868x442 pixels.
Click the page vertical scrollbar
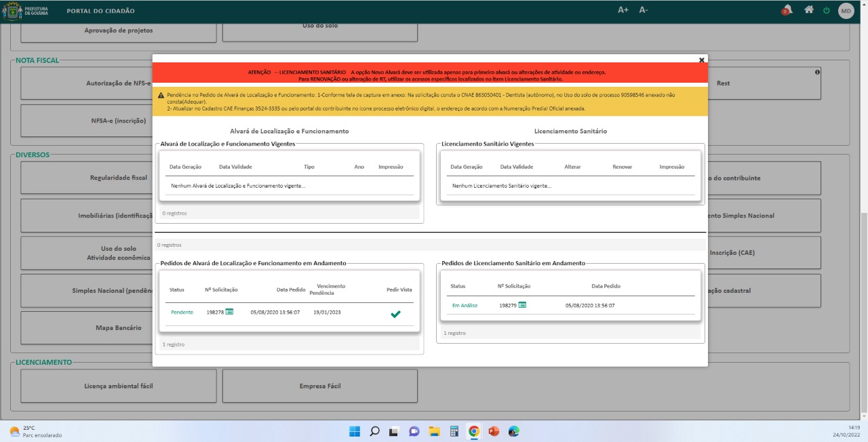click(x=864, y=305)
